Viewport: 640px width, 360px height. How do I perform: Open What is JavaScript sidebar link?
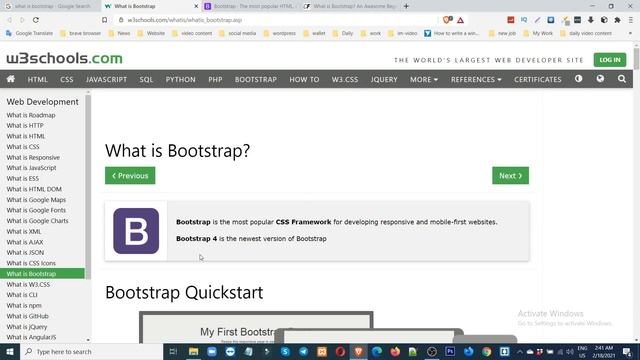pyautogui.click(x=31, y=168)
